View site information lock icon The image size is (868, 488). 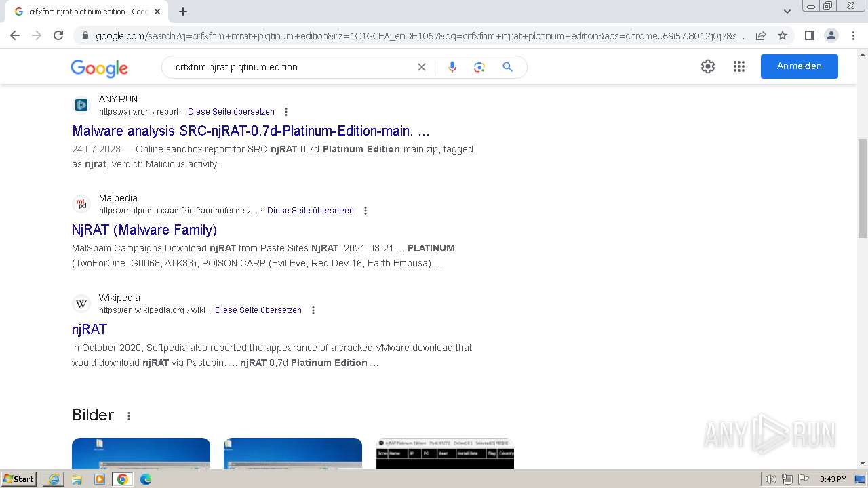tap(85, 36)
